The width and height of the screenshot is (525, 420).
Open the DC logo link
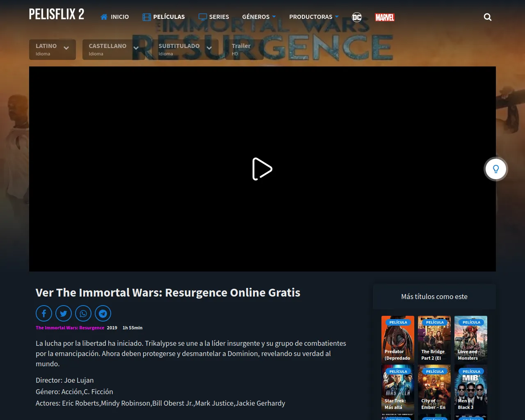click(x=357, y=17)
